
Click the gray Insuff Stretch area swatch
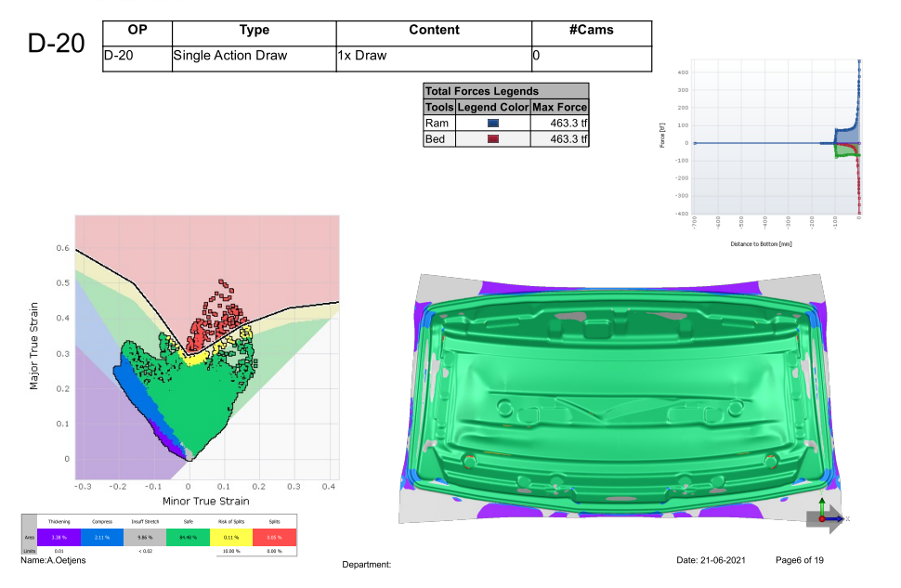pos(145,538)
